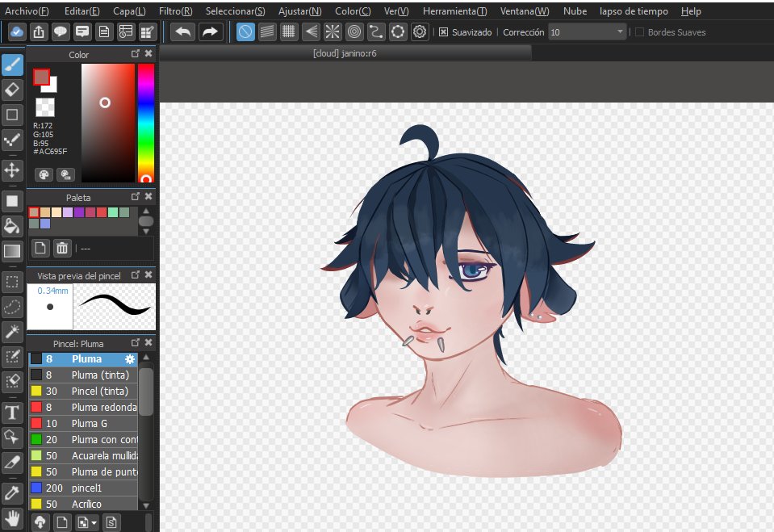This screenshot has height=532, width=774.
Task: Open the Corrección value dropdown
Action: [x=620, y=32]
